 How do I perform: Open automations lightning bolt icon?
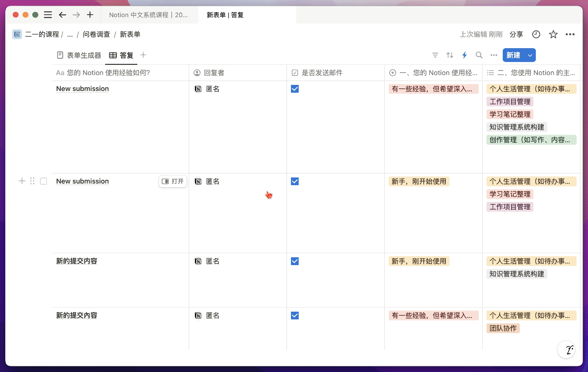point(465,55)
